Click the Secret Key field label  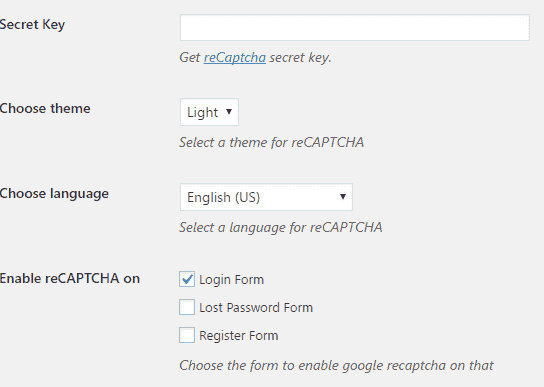pyautogui.click(x=32, y=25)
